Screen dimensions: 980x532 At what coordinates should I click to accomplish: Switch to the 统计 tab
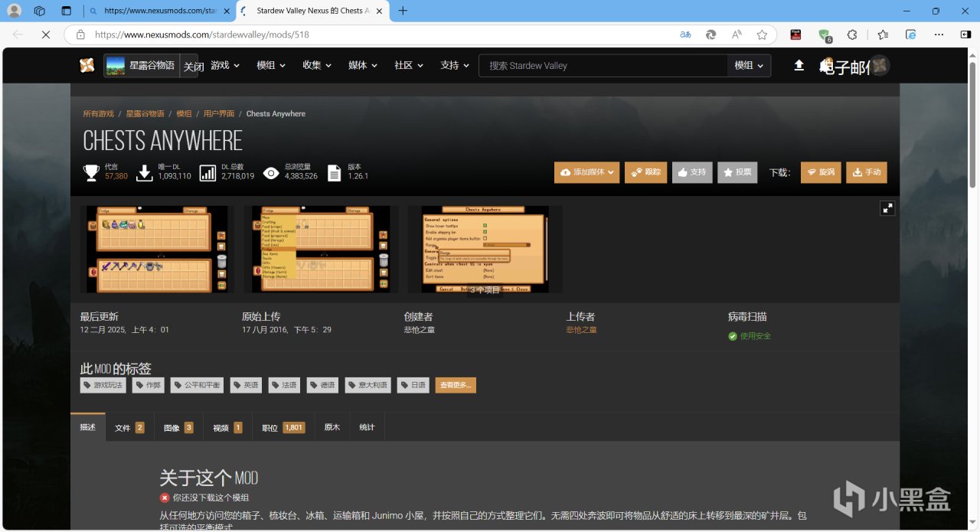pos(367,427)
